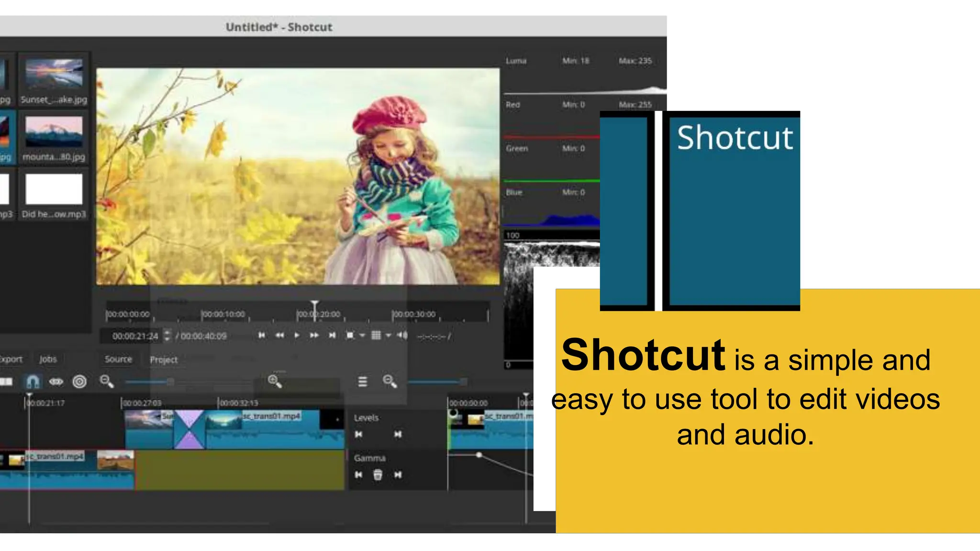Click the Blue channel histogram label
980x551 pixels.
click(514, 192)
